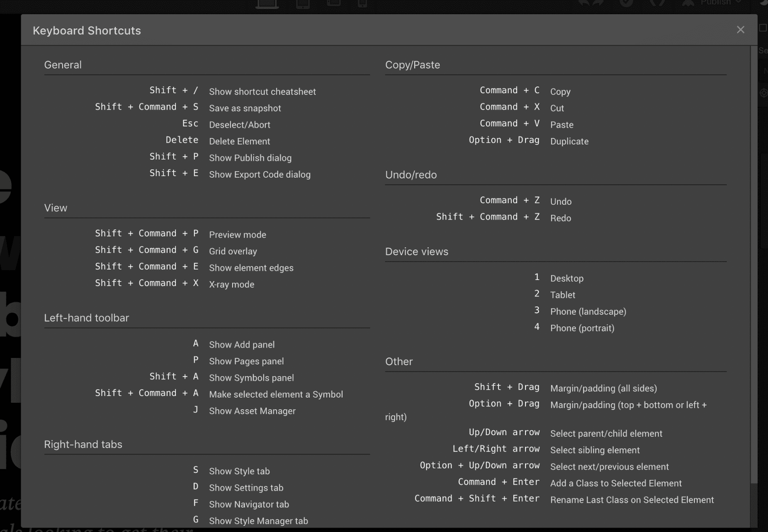
Task: Click the X-ray mode shortcut label
Action: click(231, 285)
